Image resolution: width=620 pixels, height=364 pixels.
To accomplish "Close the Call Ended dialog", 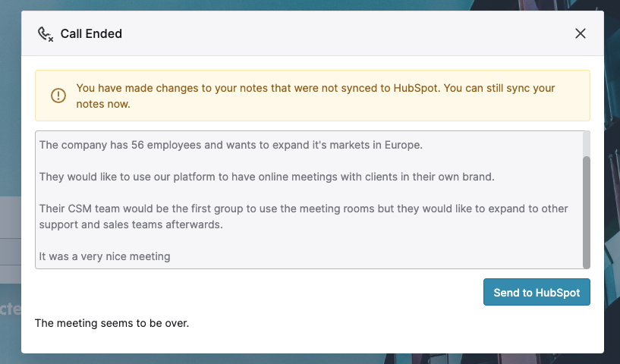I will [580, 33].
